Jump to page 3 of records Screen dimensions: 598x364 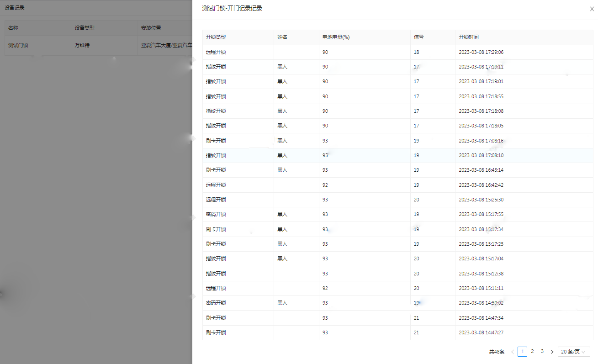[x=542, y=352]
